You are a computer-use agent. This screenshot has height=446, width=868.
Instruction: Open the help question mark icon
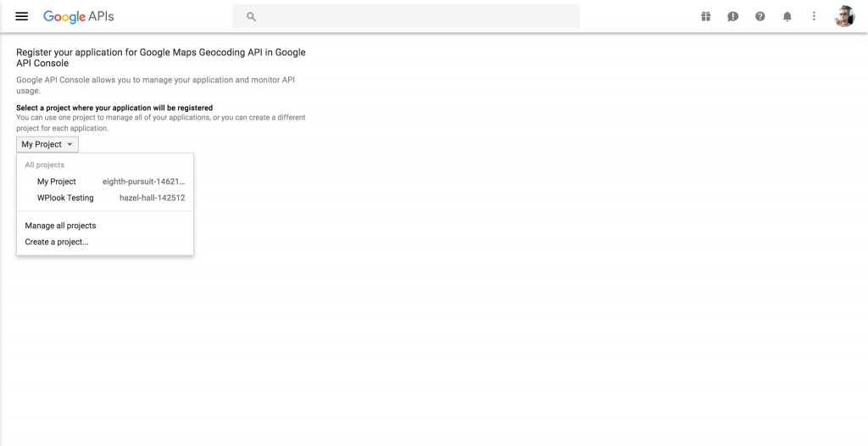(759, 16)
